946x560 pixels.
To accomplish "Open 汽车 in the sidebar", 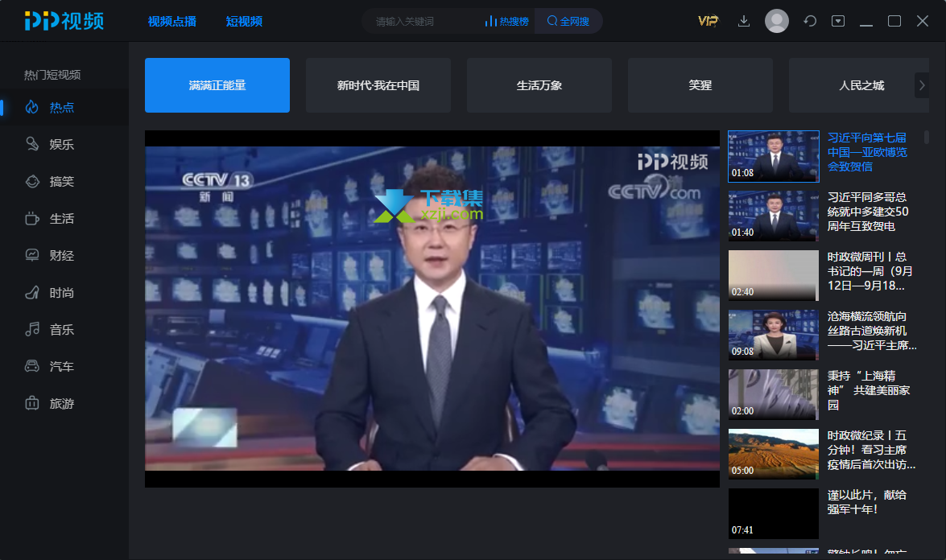I will [64, 367].
